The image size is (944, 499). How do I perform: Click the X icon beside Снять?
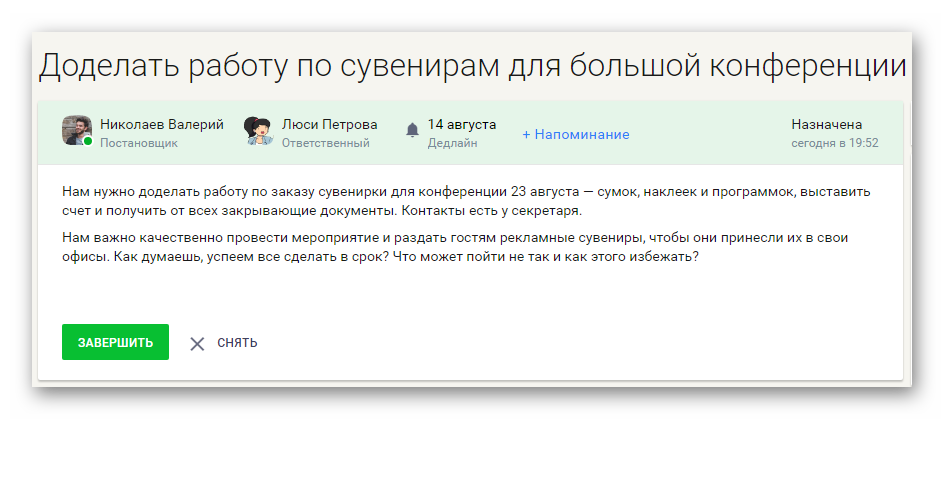click(x=197, y=343)
